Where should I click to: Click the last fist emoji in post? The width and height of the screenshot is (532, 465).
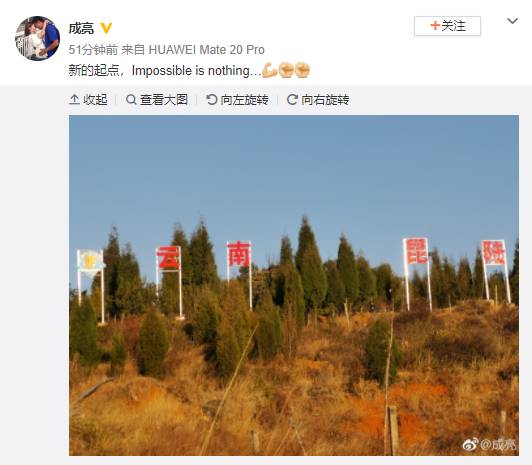pos(302,70)
